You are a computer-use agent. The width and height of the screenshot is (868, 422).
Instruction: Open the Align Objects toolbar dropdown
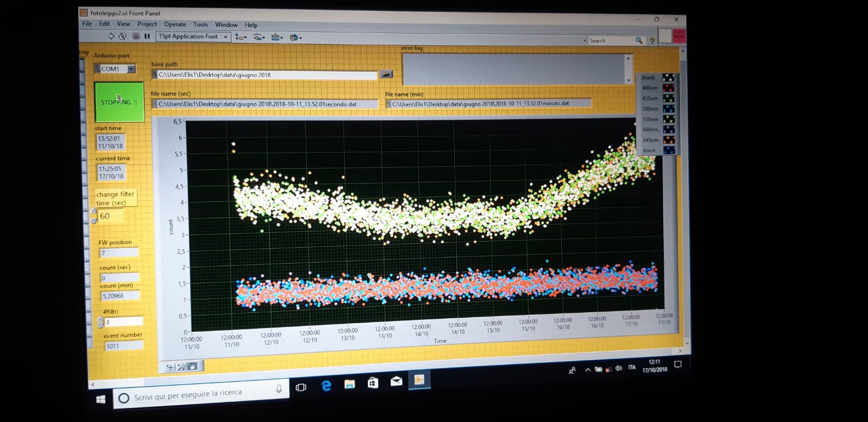pyautogui.click(x=241, y=37)
